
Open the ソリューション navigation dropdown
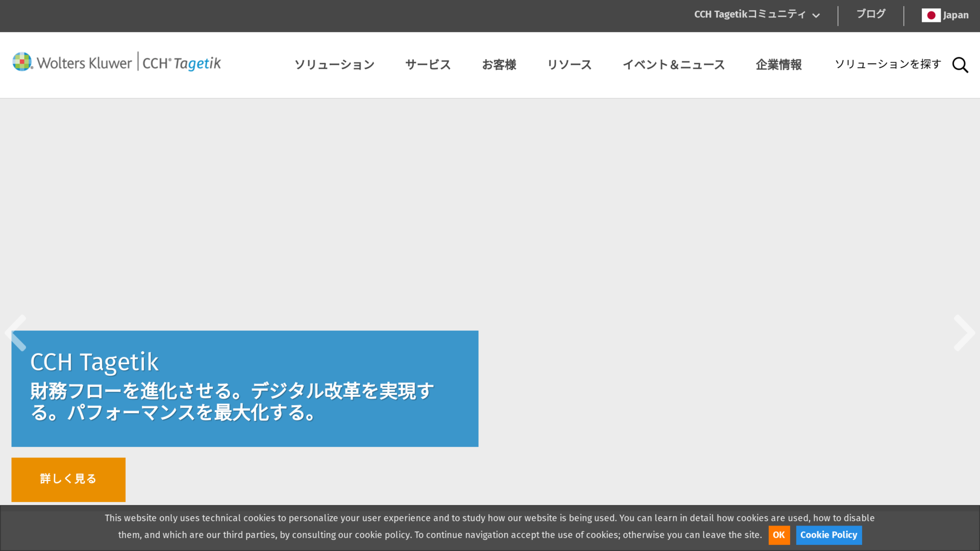[334, 65]
